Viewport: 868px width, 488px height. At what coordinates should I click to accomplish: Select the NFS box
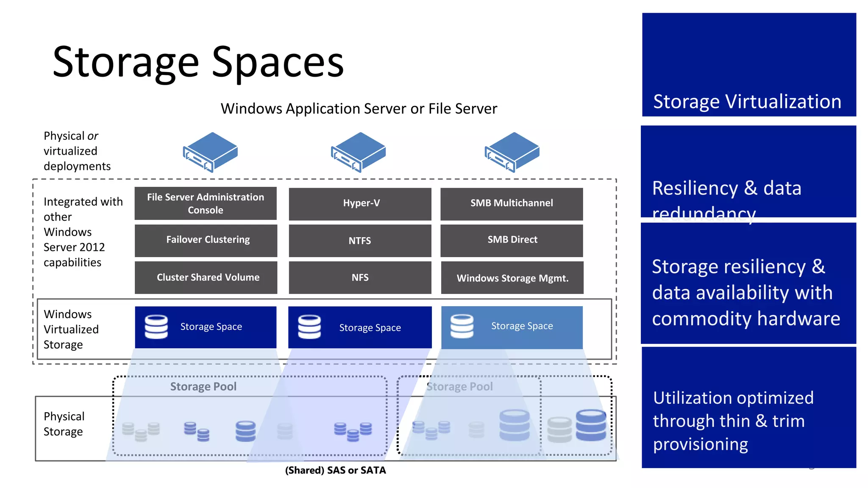pos(360,277)
